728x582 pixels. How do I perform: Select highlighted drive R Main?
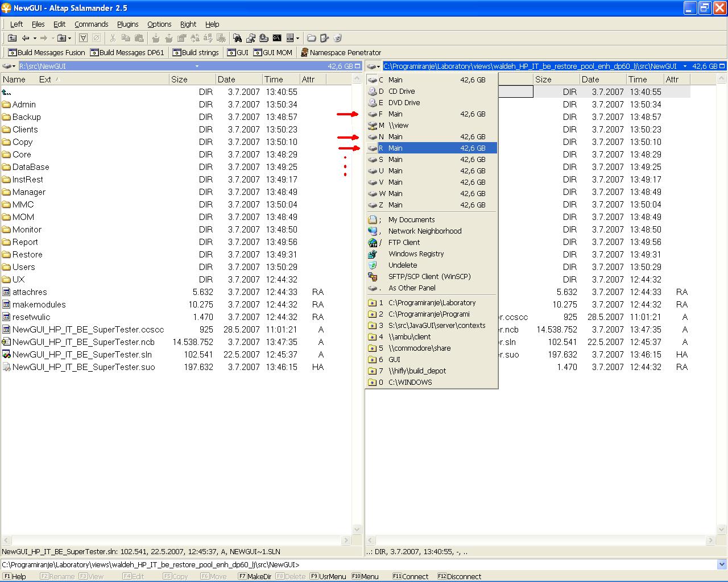pyautogui.click(x=432, y=148)
